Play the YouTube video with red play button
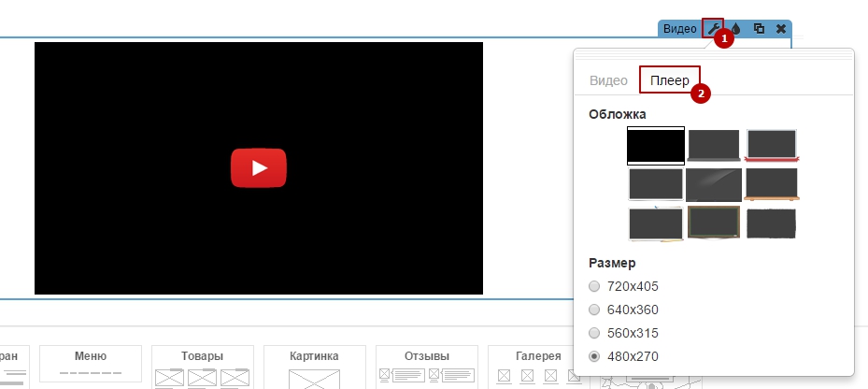Screen dimensions: 868x389 259,168
